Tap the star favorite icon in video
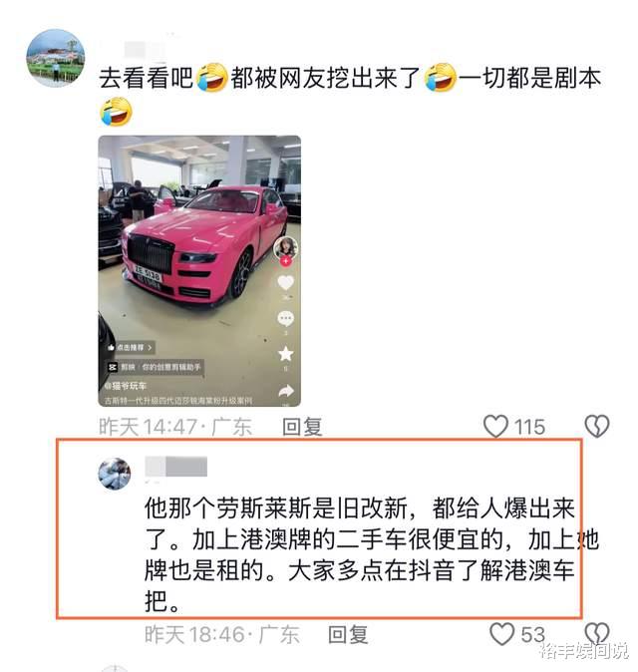 [286, 354]
